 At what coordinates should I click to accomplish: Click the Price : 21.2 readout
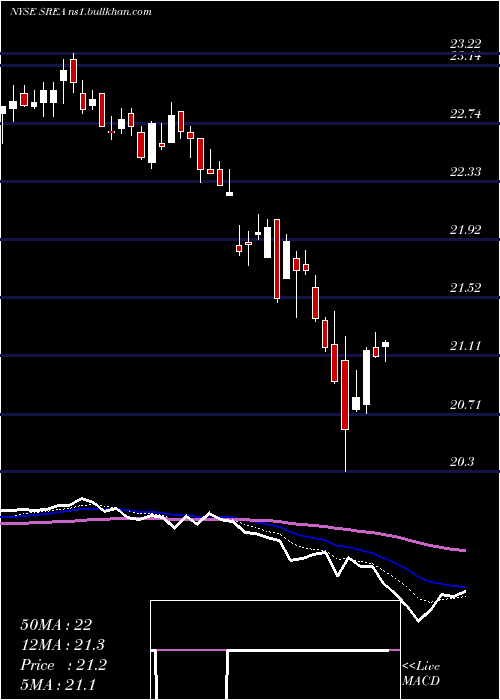click(63, 665)
